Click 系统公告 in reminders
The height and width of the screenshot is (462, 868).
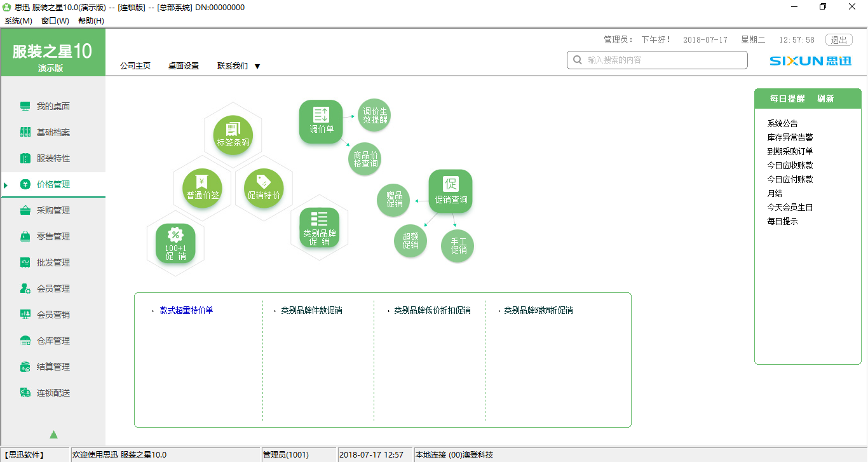(x=782, y=123)
